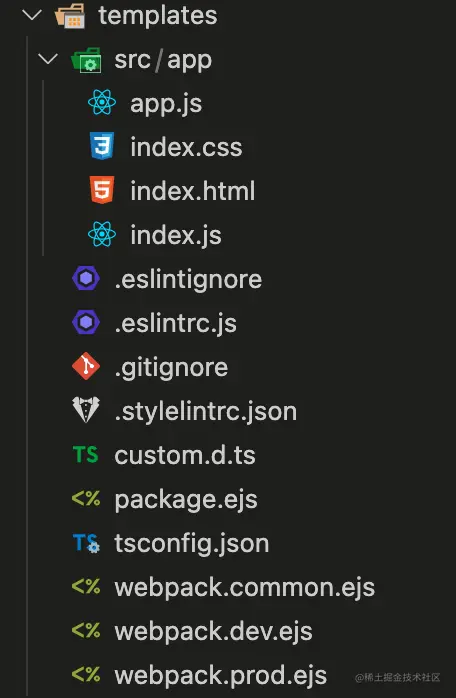This screenshot has height=698, width=456.
Task: Click the HTML5 icon beside index.html
Action: (x=102, y=190)
